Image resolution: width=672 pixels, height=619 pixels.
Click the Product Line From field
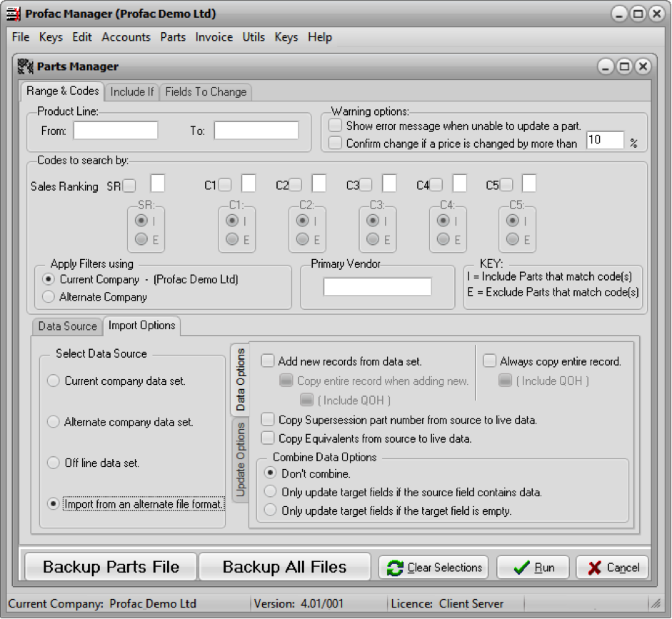click(x=116, y=131)
